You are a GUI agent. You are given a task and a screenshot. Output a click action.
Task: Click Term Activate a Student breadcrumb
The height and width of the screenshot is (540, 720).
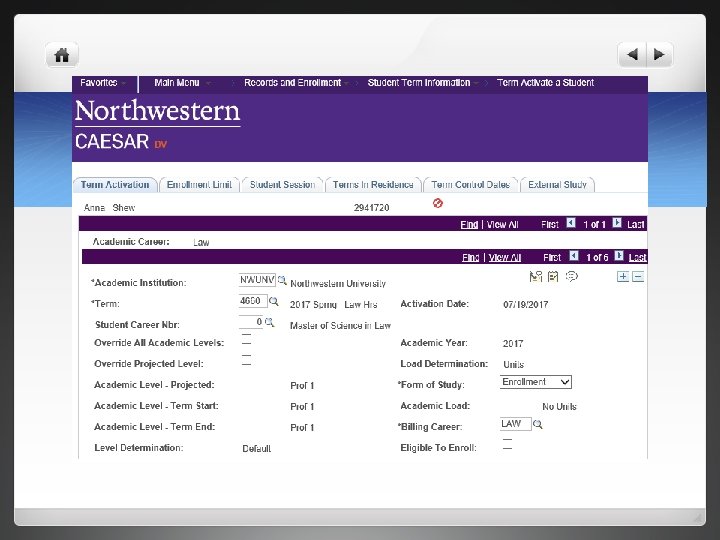(545, 83)
